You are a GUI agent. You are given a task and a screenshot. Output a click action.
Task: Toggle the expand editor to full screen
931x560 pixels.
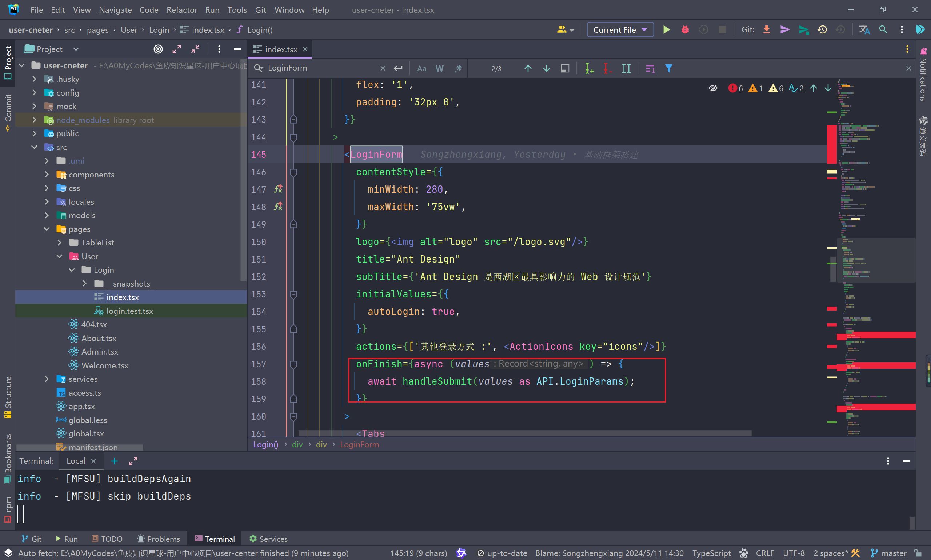coord(177,50)
